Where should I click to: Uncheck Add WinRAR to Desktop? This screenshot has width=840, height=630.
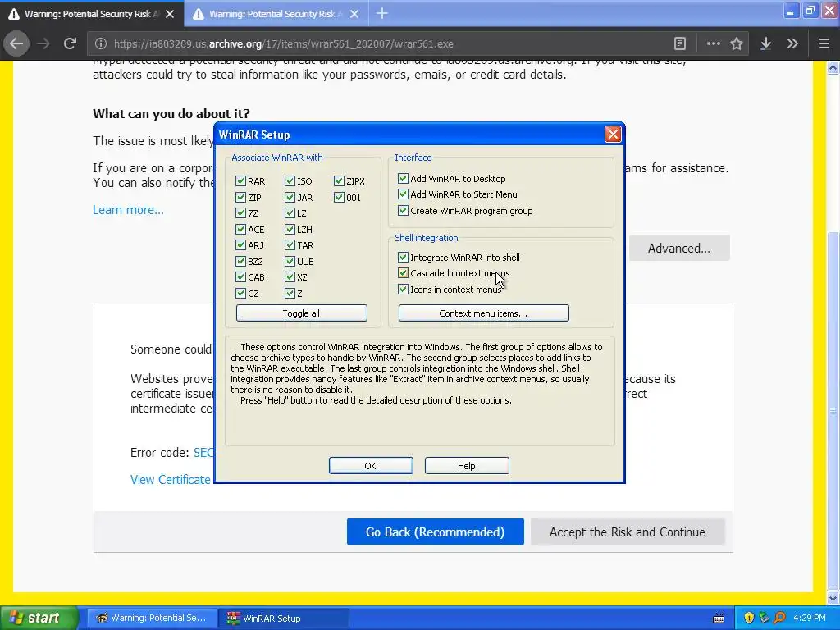click(403, 178)
